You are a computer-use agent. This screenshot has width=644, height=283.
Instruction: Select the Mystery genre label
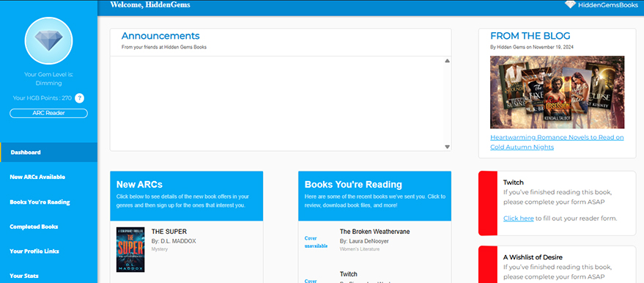coord(160,249)
